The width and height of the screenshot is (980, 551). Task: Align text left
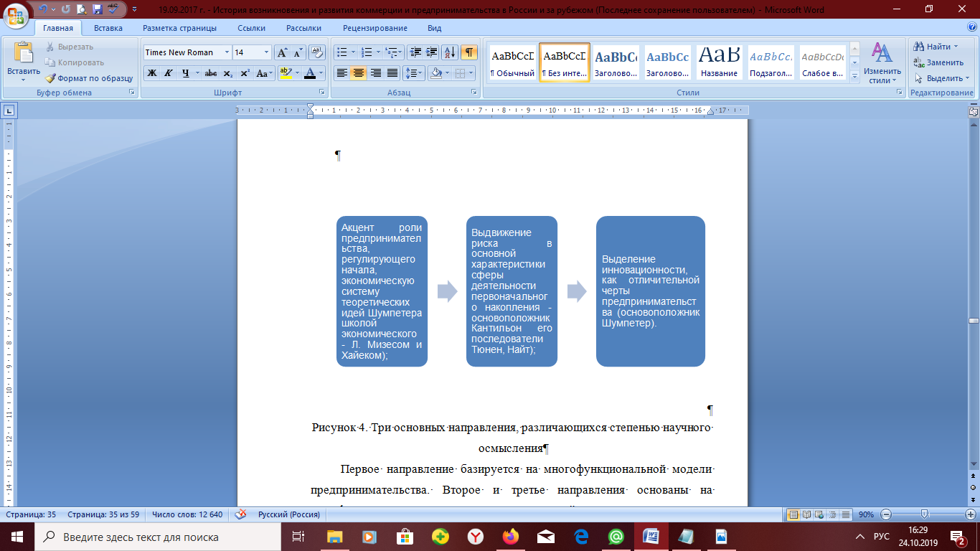point(342,73)
